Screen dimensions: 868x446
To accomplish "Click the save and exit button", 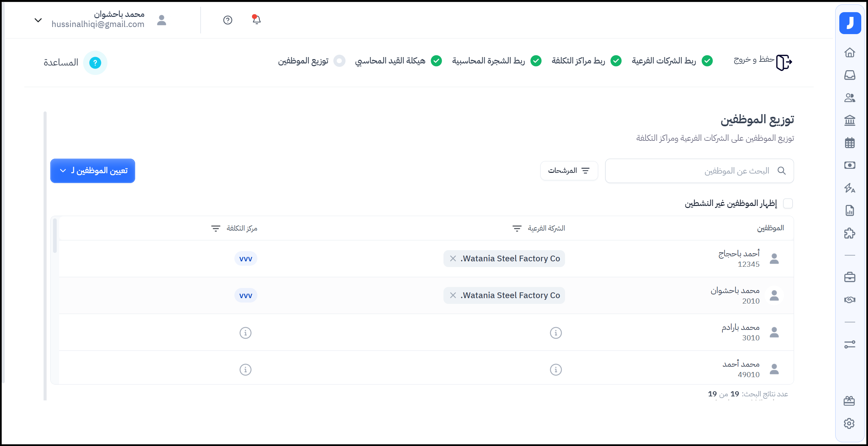I will [763, 61].
